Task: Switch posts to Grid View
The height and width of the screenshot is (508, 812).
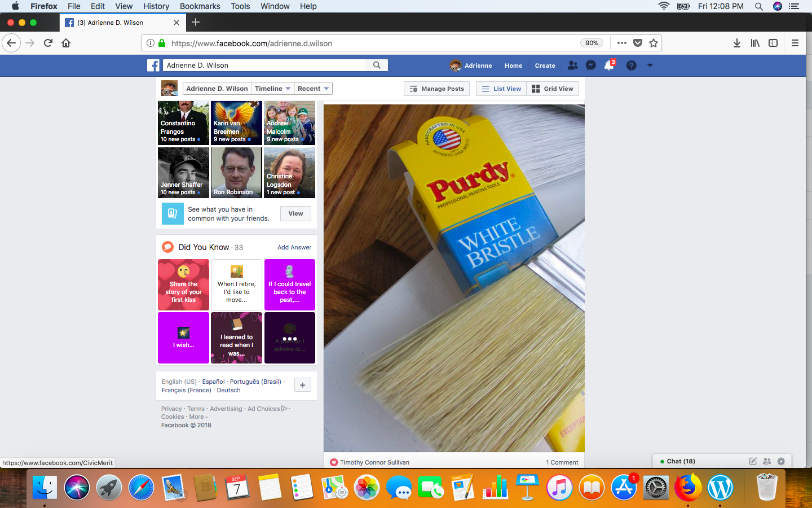Action: [x=553, y=89]
